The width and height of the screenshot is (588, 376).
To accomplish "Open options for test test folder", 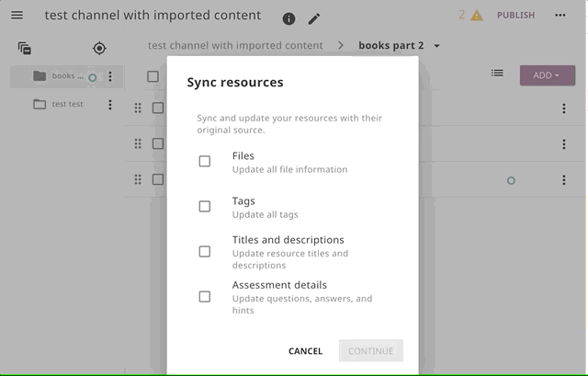I will pyautogui.click(x=110, y=104).
